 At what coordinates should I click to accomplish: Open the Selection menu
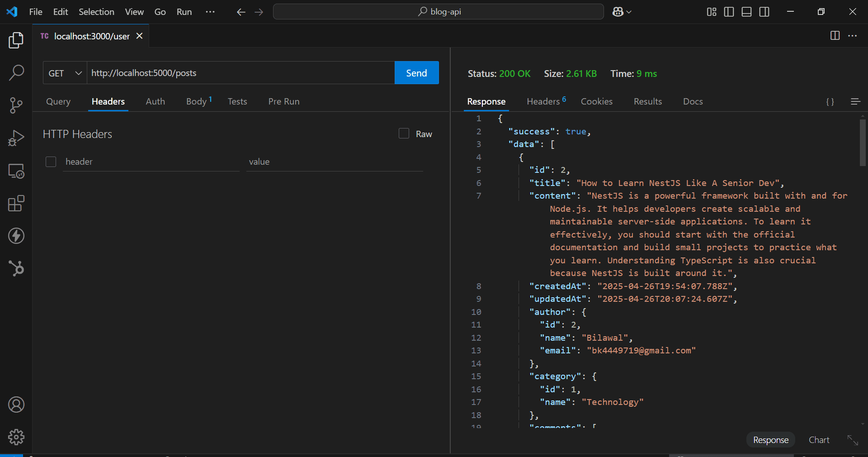(x=96, y=12)
